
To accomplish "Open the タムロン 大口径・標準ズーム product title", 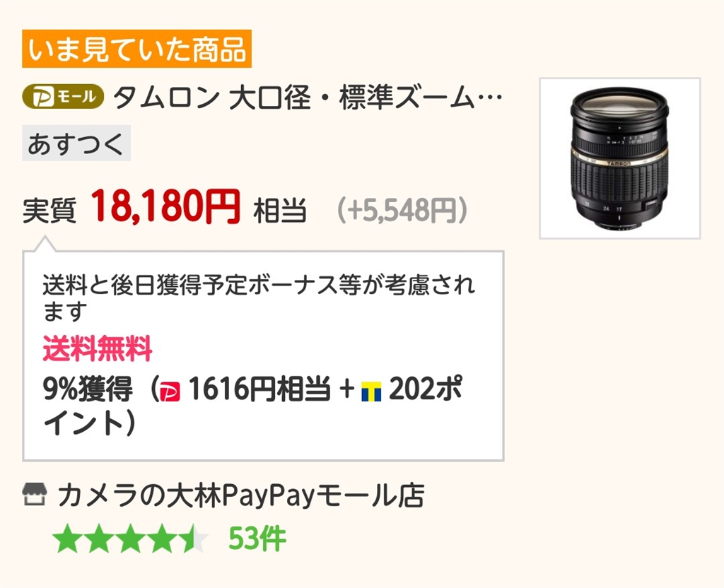I will [308, 98].
